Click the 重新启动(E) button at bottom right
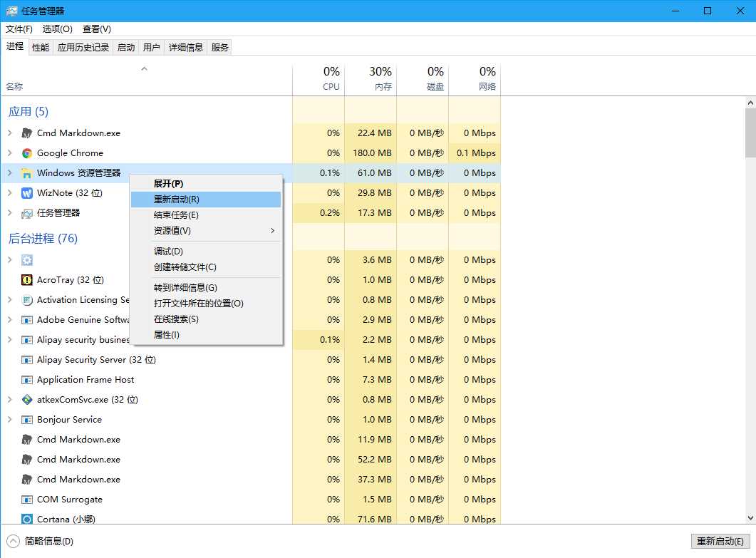This screenshot has height=558, width=756. click(x=720, y=542)
